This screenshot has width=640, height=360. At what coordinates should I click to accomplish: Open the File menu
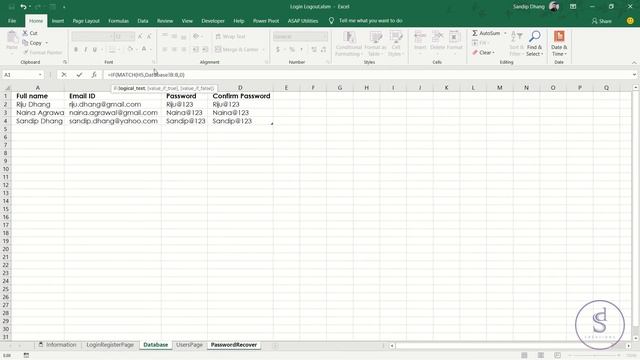tap(12, 21)
